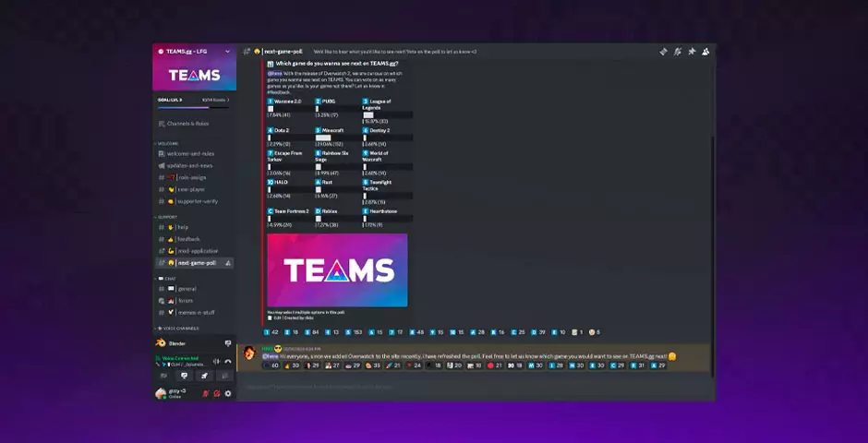Deafen headphones in user panel

(217, 393)
